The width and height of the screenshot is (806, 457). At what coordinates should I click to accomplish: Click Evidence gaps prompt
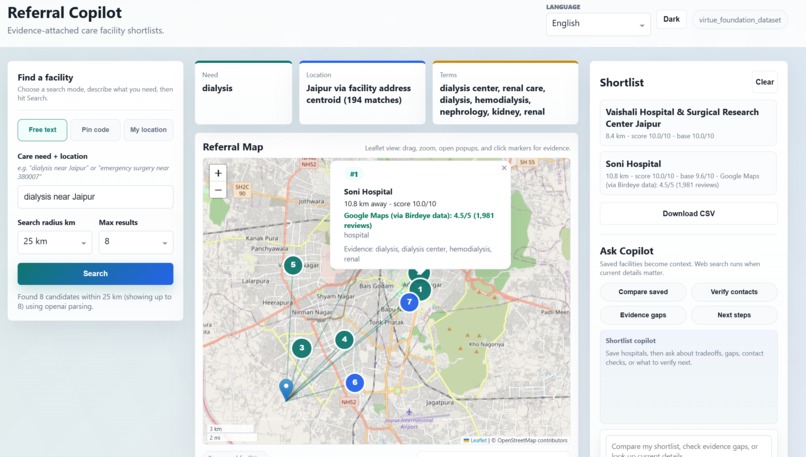click(643, 315)
